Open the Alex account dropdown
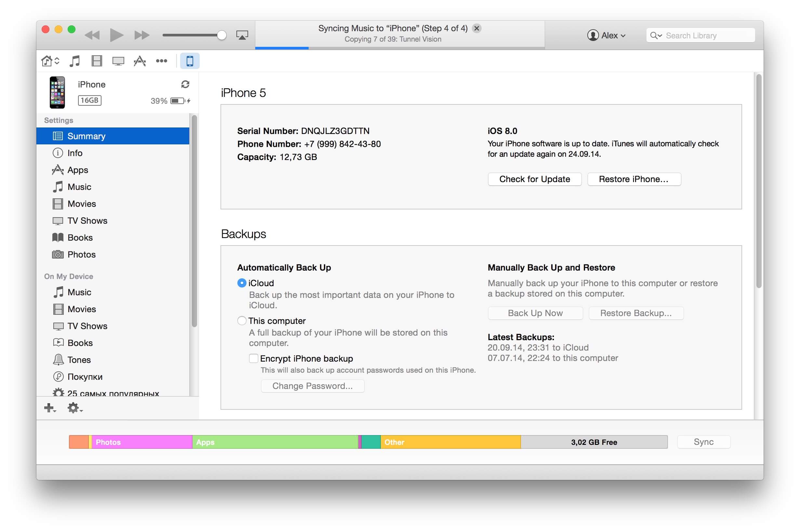 (x=606, y=35)
